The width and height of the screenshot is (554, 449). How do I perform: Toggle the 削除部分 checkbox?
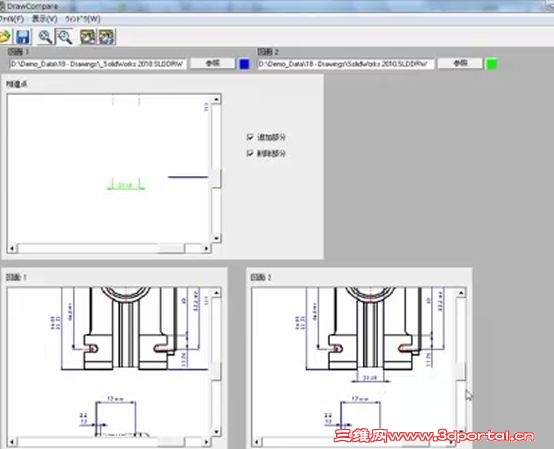pos(250,153)
